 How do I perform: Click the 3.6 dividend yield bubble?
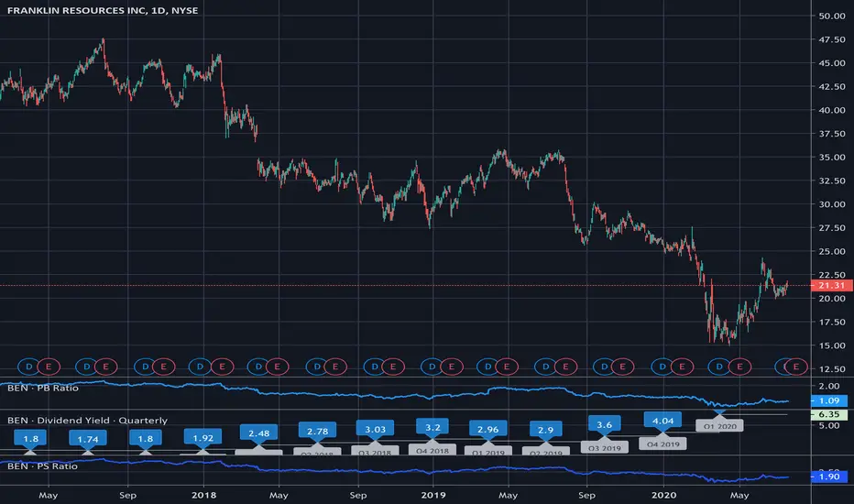(604, 424)
